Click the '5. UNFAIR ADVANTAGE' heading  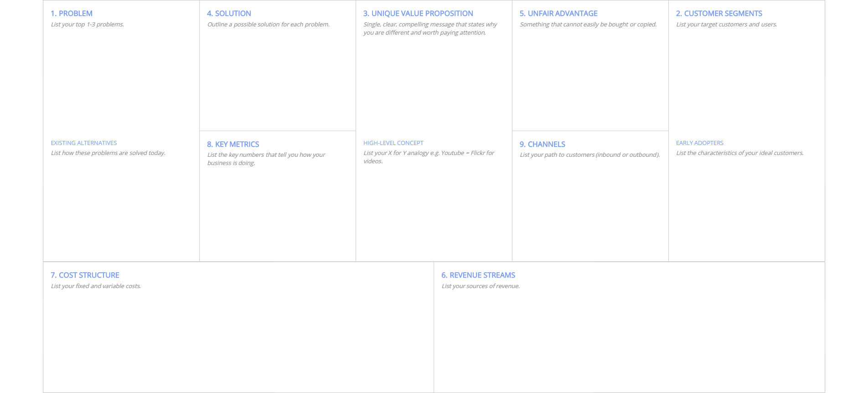pos(558,14)
